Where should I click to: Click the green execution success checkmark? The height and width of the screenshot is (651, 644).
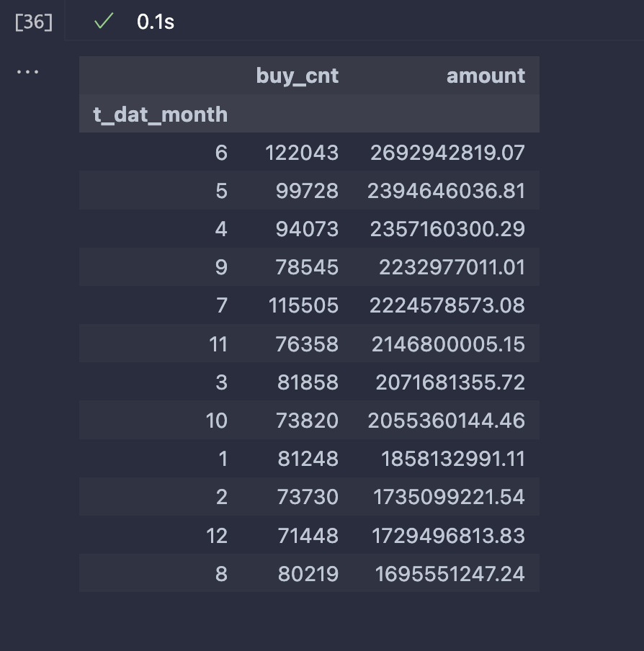(x=104, y=21)
